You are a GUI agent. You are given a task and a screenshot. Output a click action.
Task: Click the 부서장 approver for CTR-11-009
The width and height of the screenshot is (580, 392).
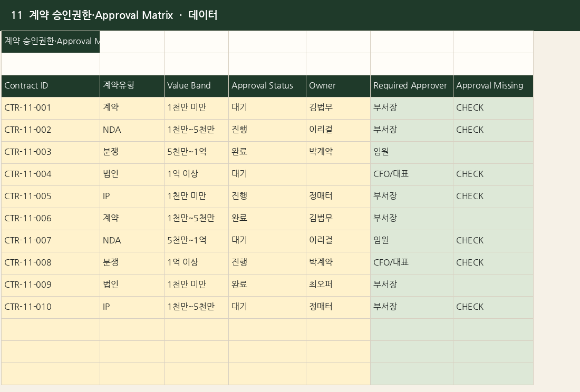pos(412,286)
